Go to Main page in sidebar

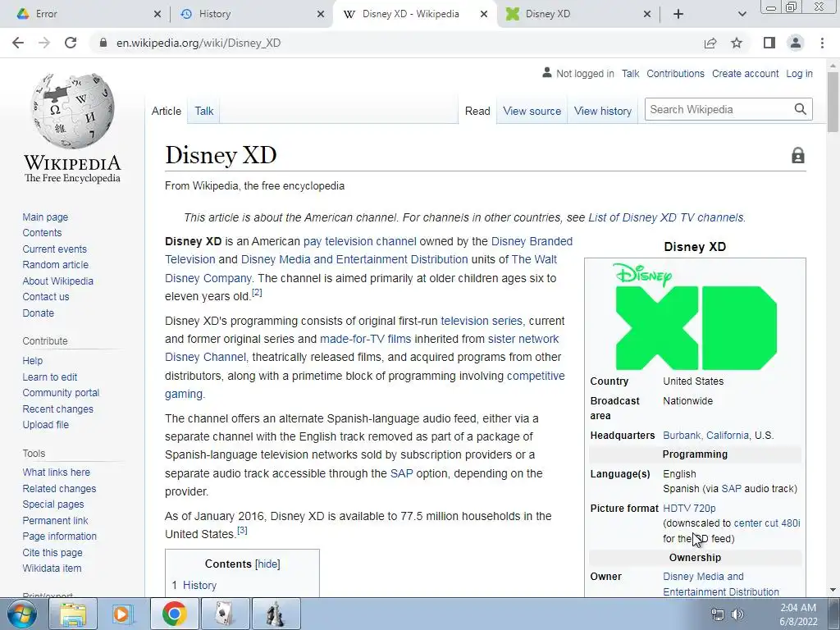click(45, 217)
